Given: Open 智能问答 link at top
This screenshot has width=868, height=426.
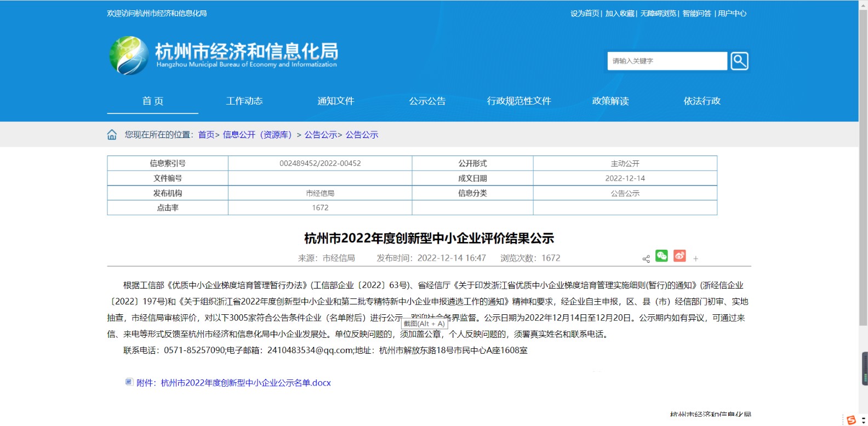Looking at the screenshot, I should click(696, 14).
